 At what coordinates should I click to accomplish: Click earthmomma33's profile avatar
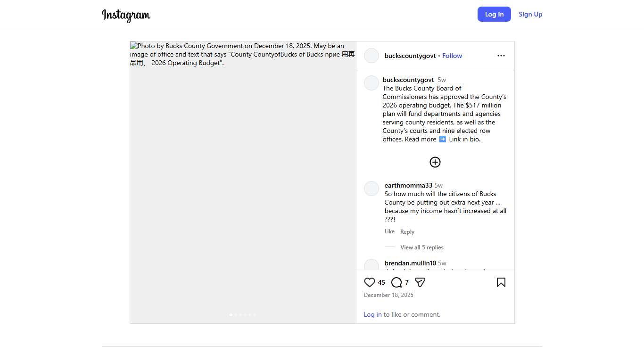coord(372,189)
